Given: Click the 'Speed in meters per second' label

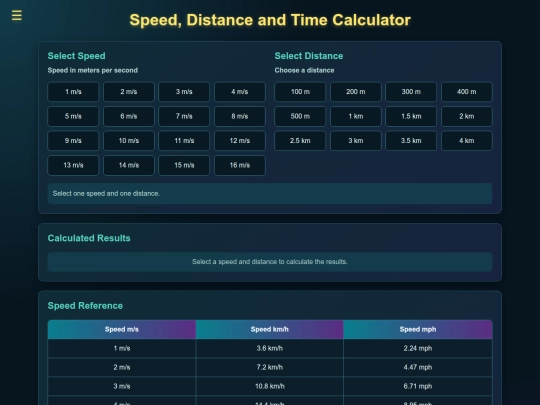Looking at the screenshot, I should tap(93, 70).
